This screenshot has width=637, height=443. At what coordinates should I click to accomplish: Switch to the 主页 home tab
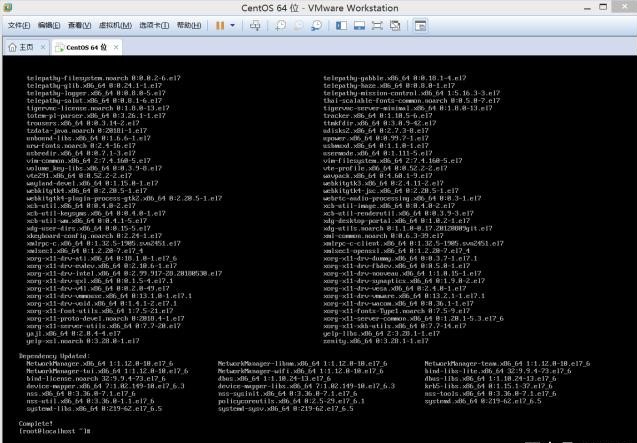coord(24,47)
